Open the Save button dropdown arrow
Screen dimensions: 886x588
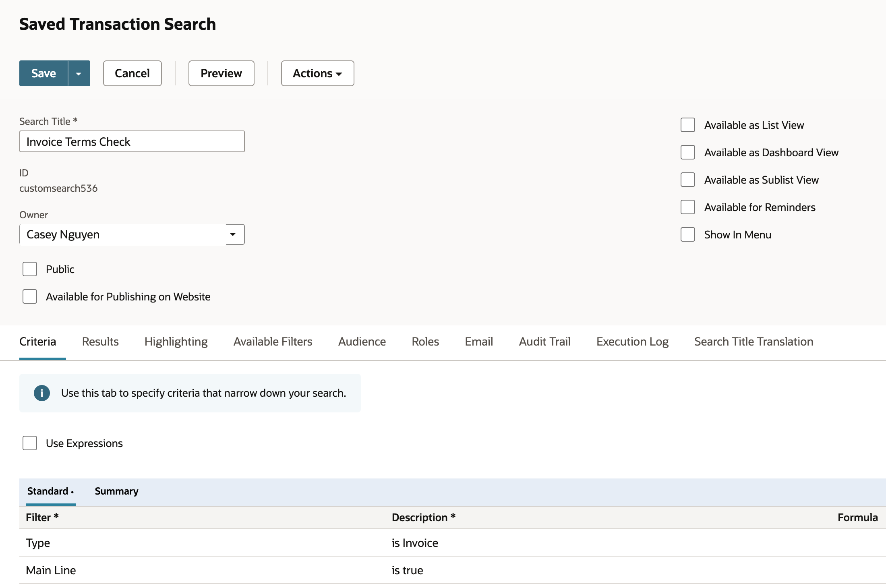pyautogui.click(x=79, y=73)
